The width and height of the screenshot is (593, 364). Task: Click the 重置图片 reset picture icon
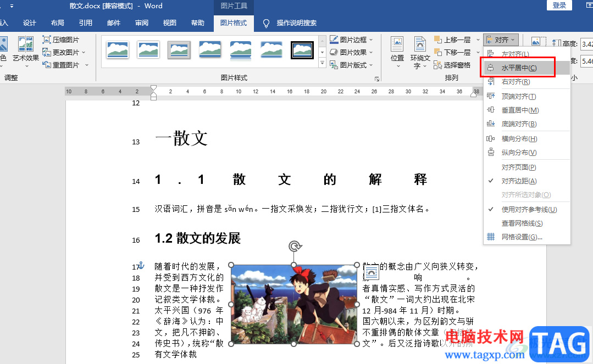point(47,65)
